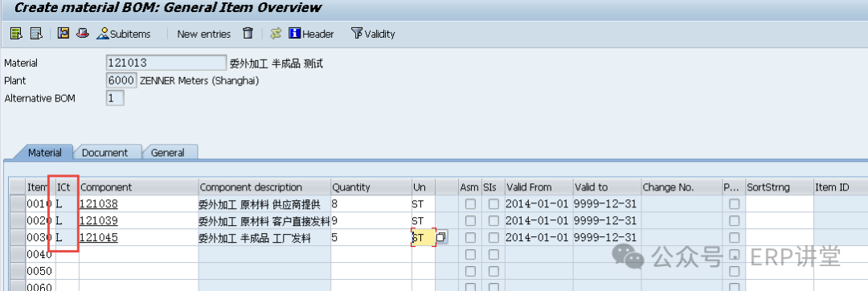Click New entries in toolbar
Image resolution: width=868 pixels, height=291 pixels.
[203, 34]
